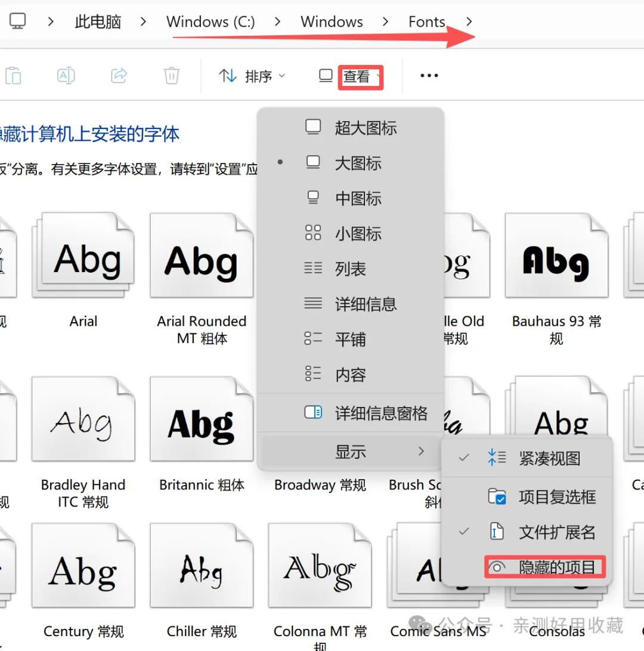Select 详细信息 view option

pyautogui.click(x=351, y=304)
